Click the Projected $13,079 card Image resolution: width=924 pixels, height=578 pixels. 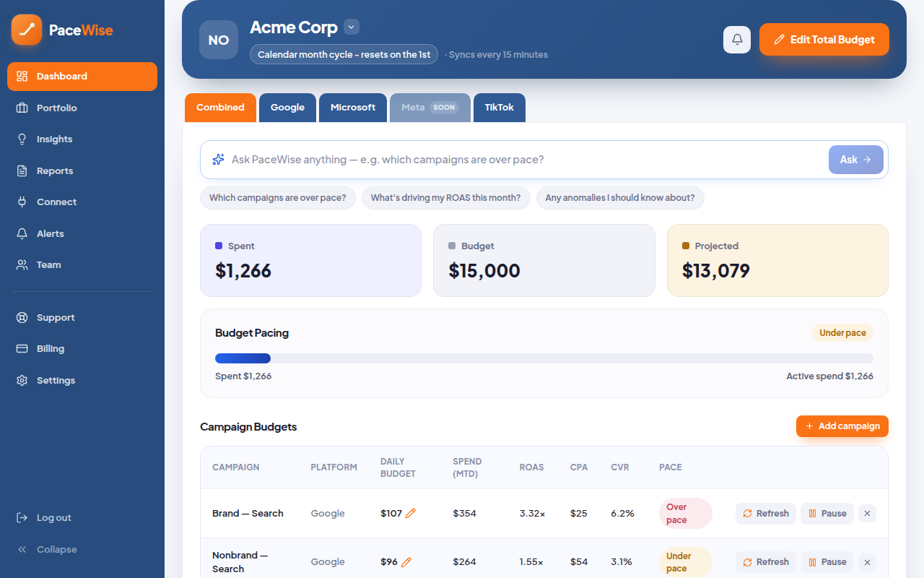[x=777, y=260]
